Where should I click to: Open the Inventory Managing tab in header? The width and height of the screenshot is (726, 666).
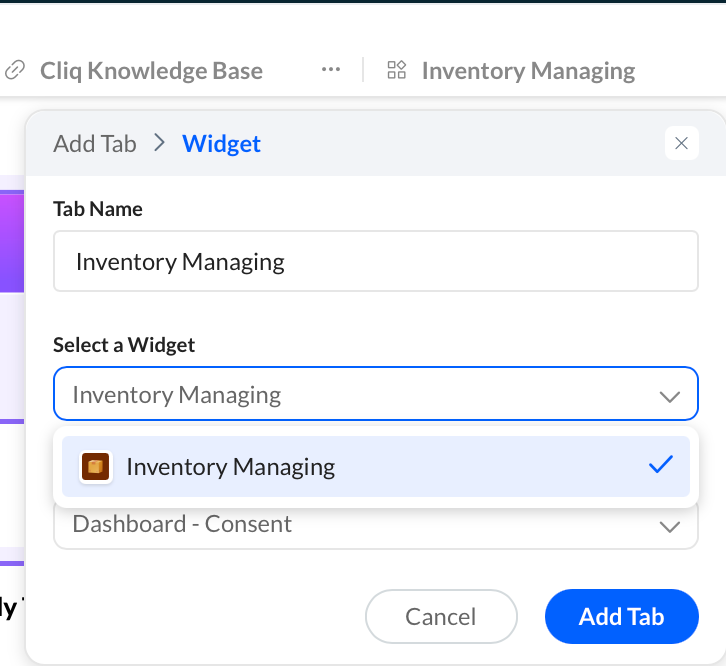(x=528, y=71)
